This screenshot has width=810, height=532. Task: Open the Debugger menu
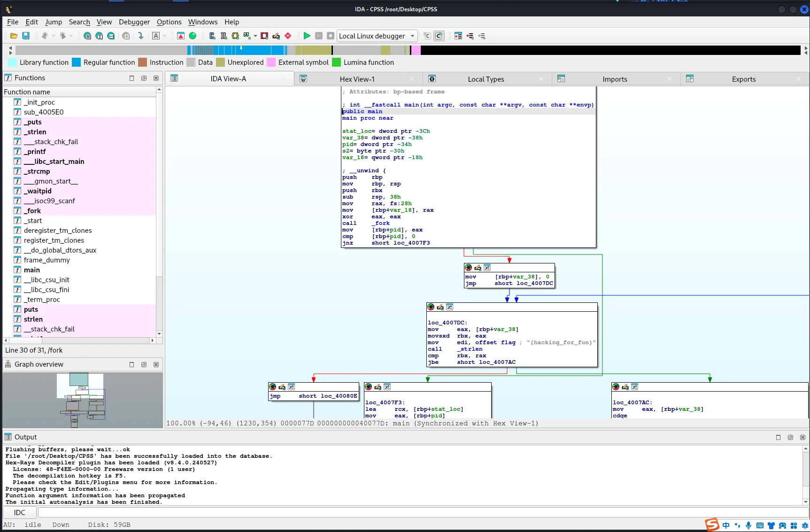click(x=134, y=22)
